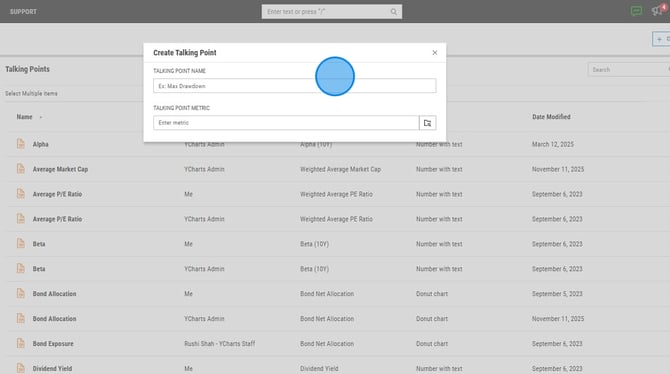Click the March 12, 2025 date cell
Screen dimensions: 670x374
(552, 144)
